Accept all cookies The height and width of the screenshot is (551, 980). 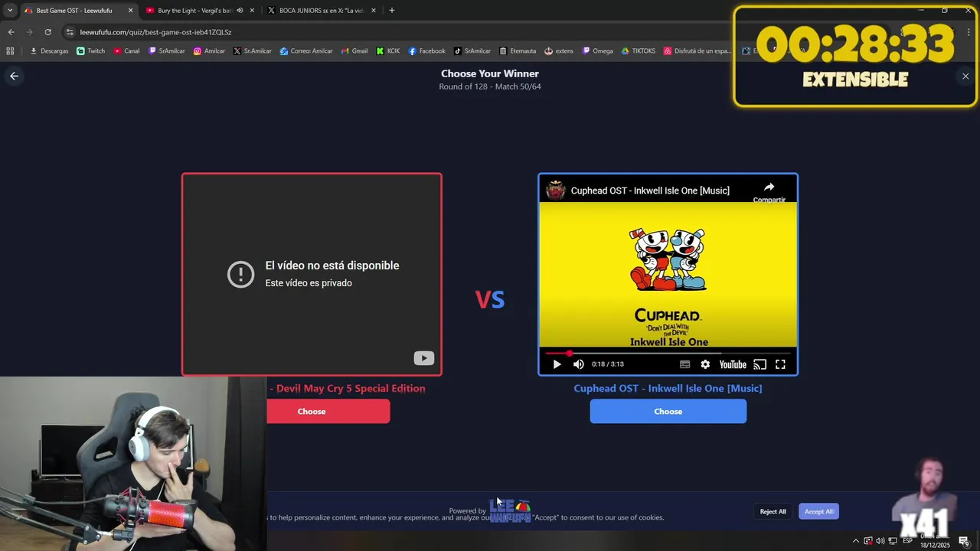[x=818, y=511]
